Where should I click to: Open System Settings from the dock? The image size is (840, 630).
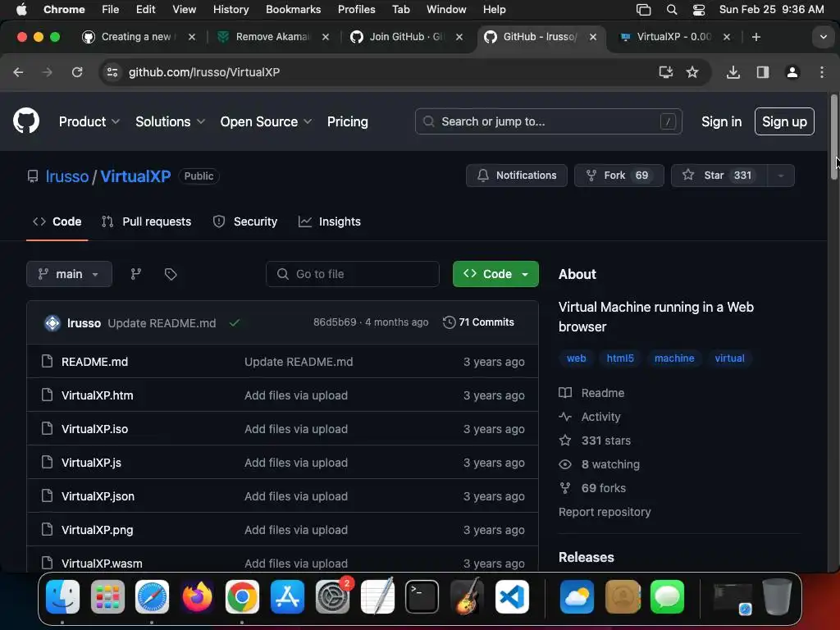(332, 596)
